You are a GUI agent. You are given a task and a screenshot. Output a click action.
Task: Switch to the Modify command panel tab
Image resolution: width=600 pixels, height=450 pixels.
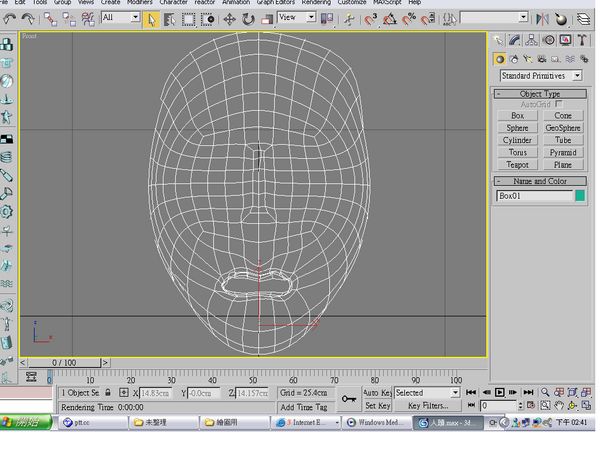tap(514, 40)
